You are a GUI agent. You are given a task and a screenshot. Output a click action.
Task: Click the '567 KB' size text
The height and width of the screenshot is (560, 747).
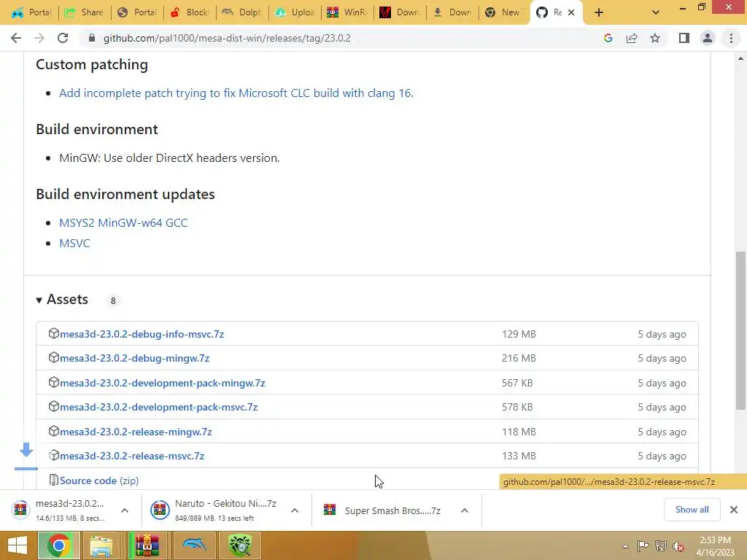click(x=517, y=383)
